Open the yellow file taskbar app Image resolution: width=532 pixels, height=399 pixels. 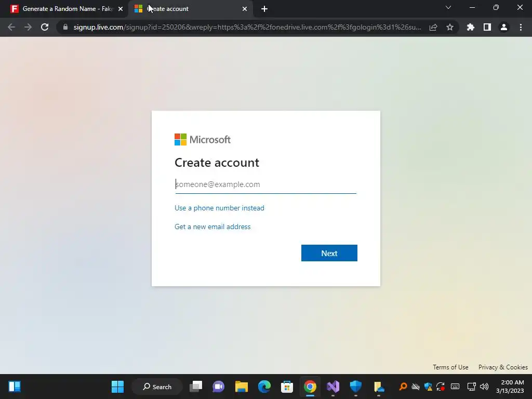(x=379, y=387)
